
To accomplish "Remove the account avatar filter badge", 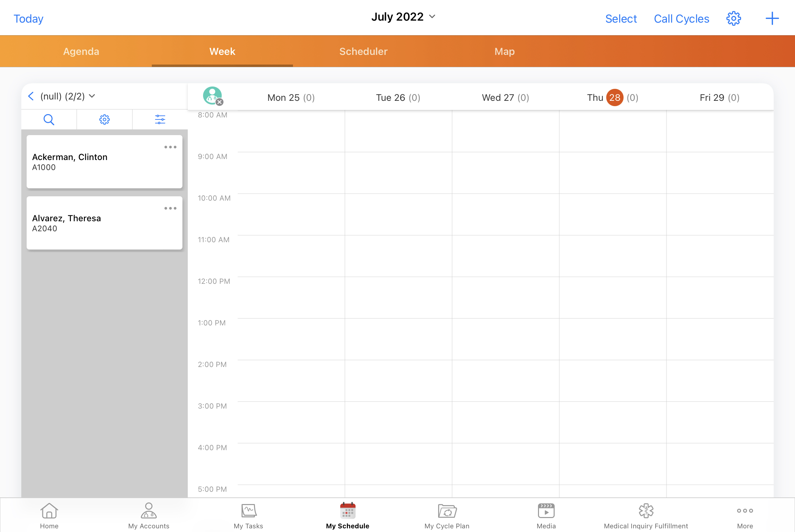I will click(x=220, y=102).
